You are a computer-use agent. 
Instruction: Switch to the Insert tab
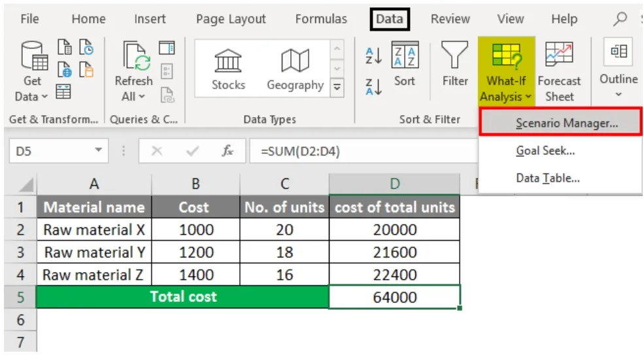[150, 19]
